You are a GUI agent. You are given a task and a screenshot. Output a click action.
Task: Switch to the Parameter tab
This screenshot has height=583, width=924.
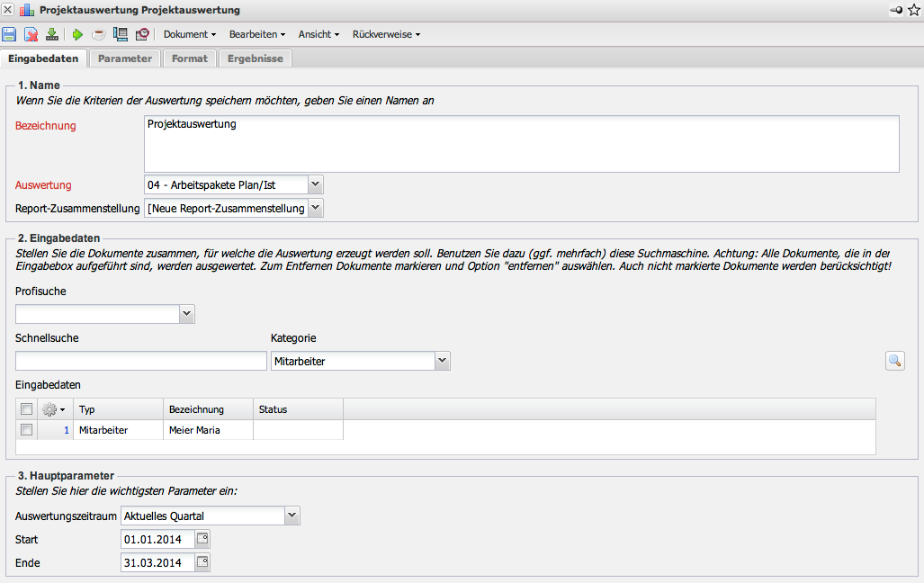[125, 58]
